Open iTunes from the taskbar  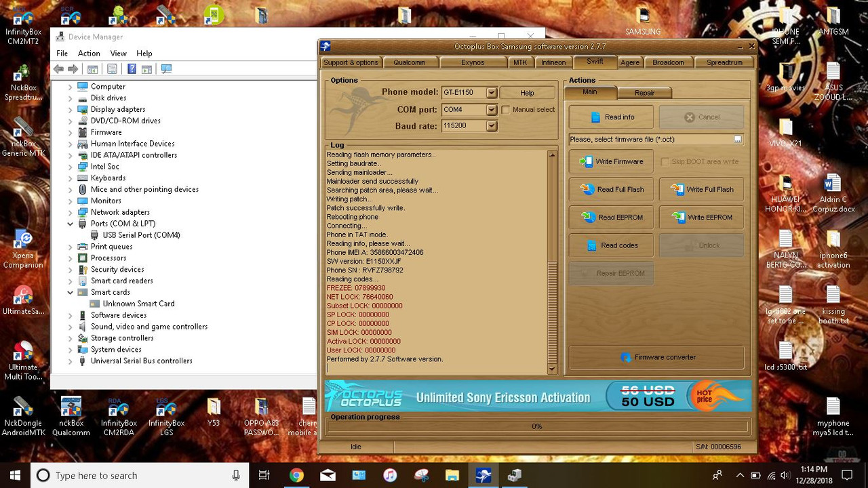(x=390, y=475)
